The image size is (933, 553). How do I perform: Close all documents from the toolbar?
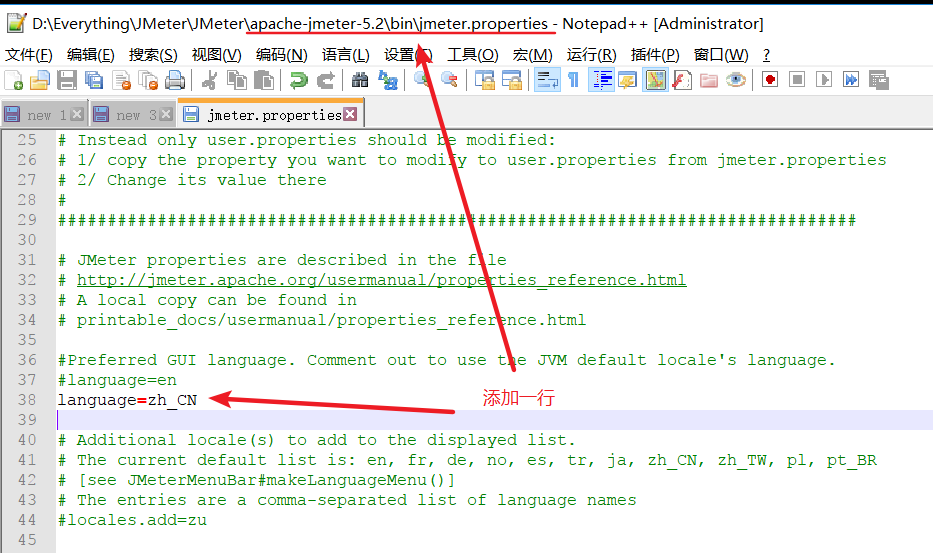click(x=148, y=80)
